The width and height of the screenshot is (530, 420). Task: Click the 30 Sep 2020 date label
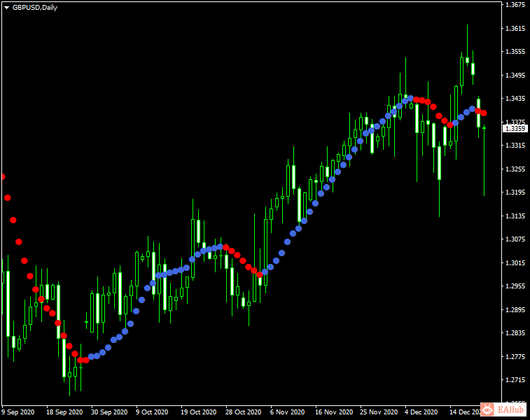pyautogui.click(x=109, y=412)
